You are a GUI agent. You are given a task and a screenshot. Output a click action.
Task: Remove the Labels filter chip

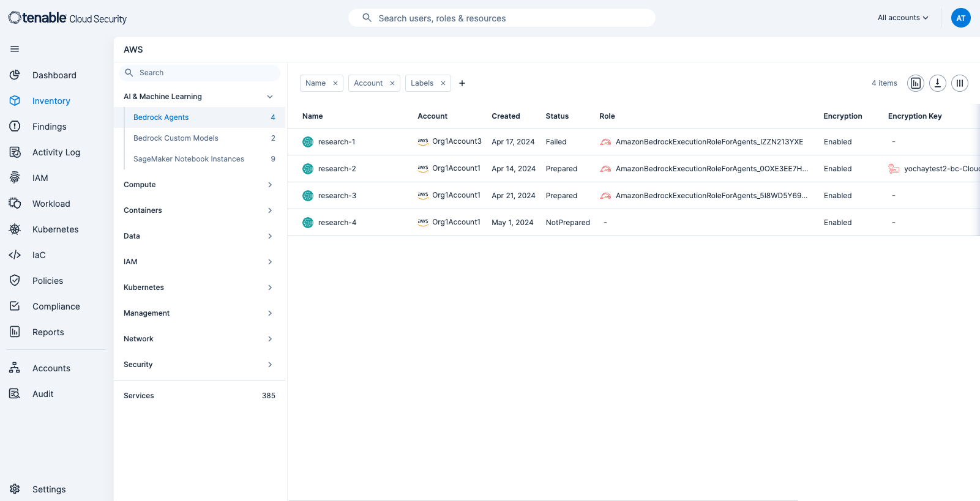tap(443, 83)
